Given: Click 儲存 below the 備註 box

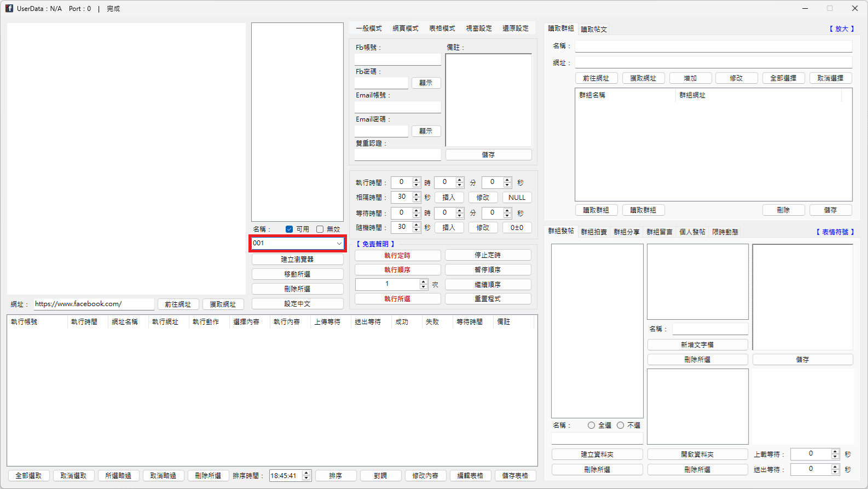Looking at the screenshot, I should 488,155.
